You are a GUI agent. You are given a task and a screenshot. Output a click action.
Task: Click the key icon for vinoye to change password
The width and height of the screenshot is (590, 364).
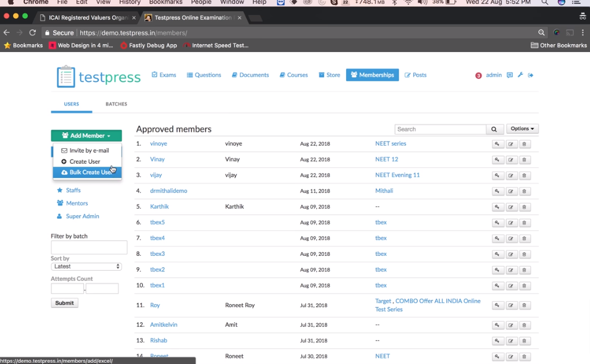click(x=498, y=143)
